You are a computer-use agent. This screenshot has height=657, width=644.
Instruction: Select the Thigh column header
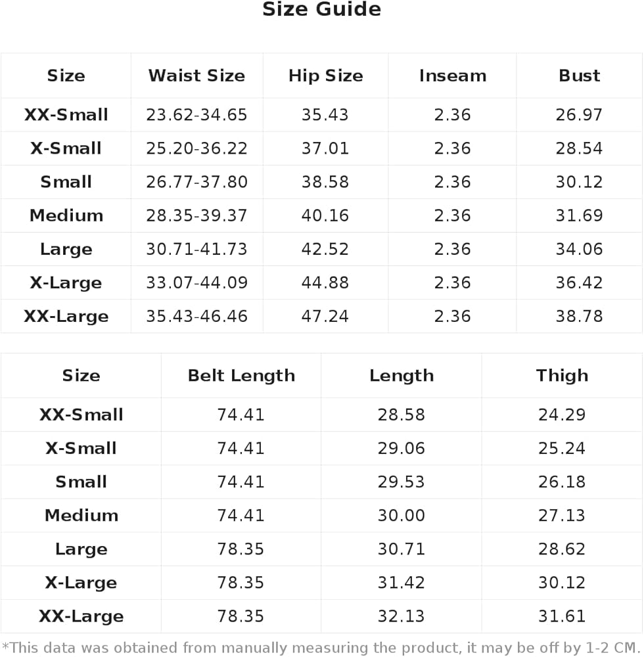click(562, 375)
